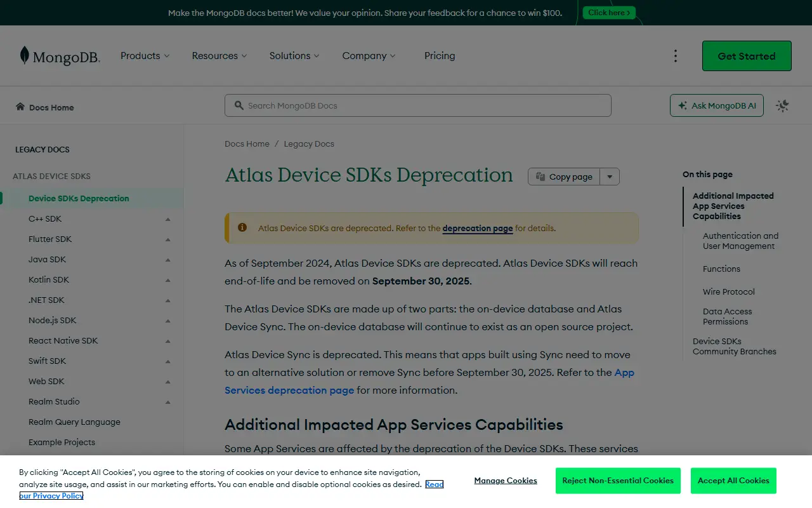The image size is (812, 508).
Task: Expand the Flutter SDK section
Action: point(168,239)
